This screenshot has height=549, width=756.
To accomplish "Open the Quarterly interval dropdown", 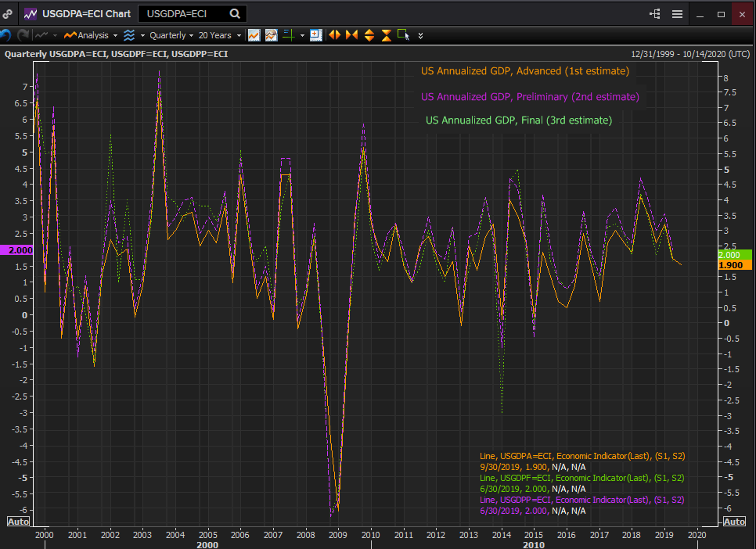I will 171,35.
